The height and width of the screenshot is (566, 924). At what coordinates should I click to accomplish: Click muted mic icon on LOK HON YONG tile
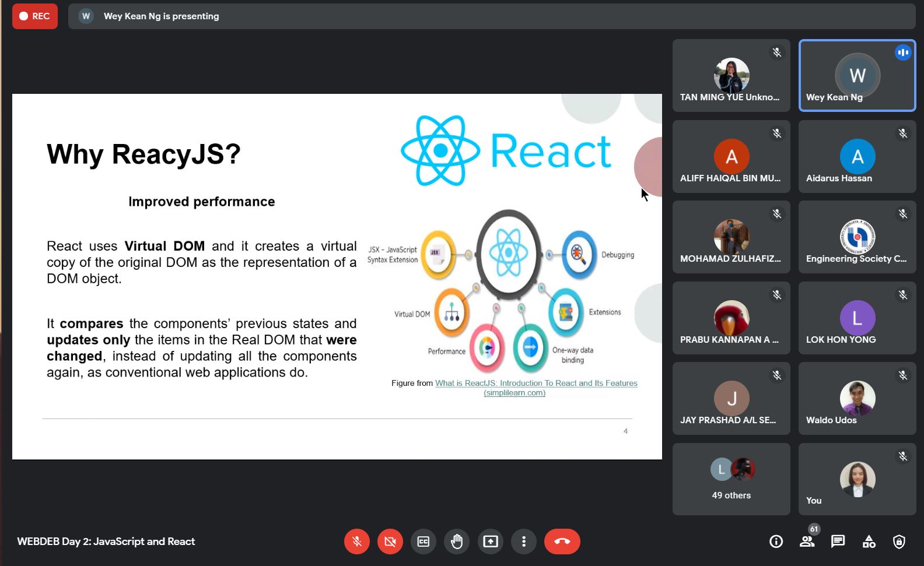click(903, 295)
